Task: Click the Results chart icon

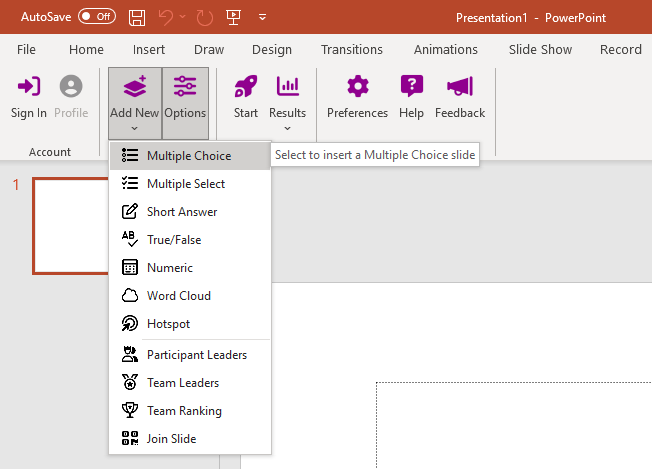Action: coord(288,86)
